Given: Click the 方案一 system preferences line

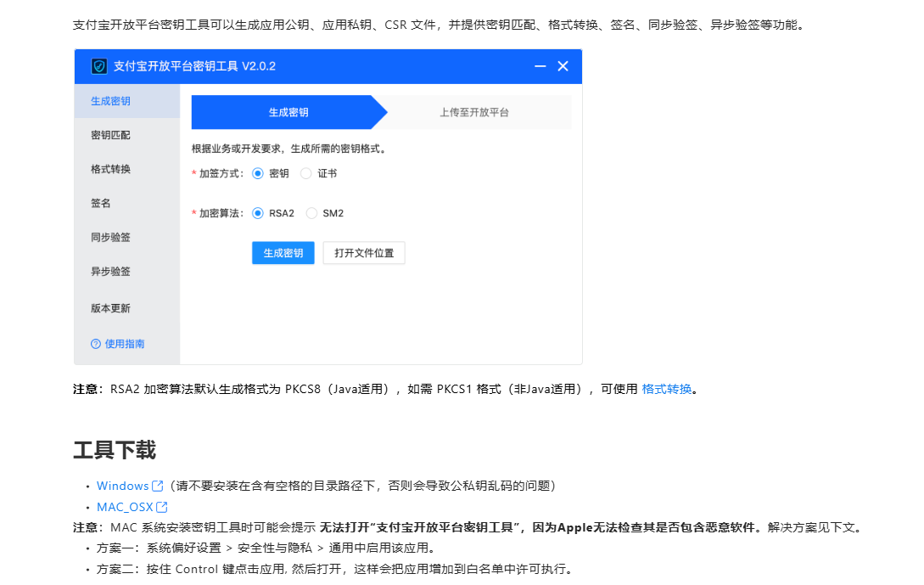Looking at the screenshot, I should coord(267,548).
